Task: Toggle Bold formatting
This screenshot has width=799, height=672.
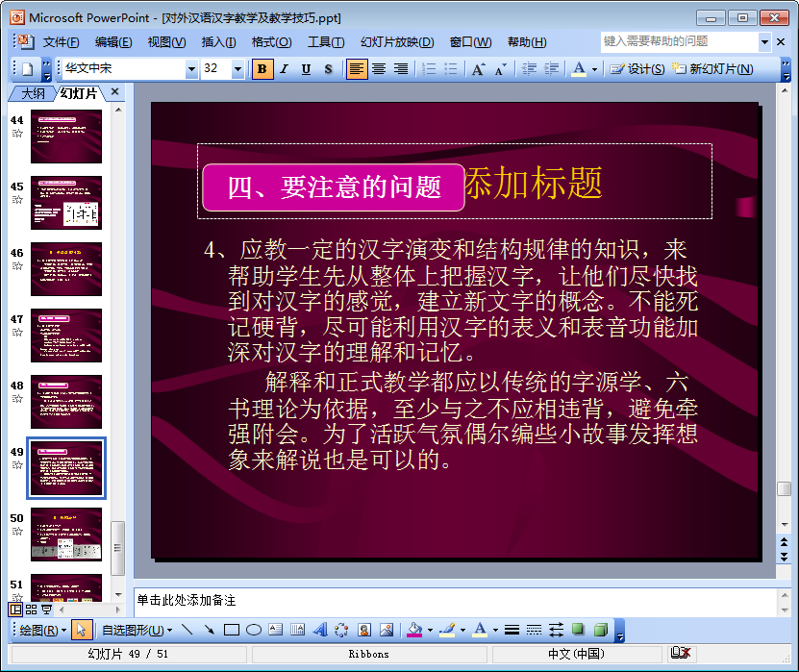Action: 262,69
